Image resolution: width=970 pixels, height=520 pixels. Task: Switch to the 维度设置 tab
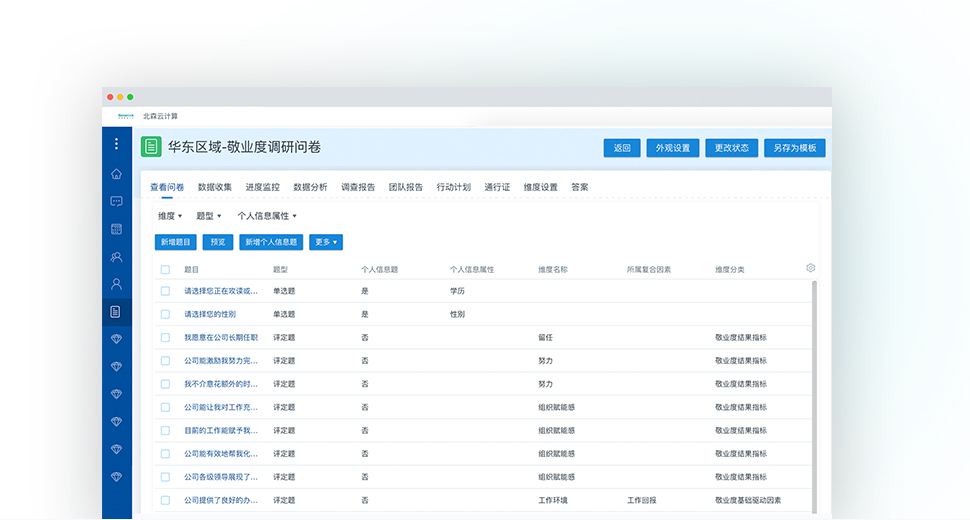541,187
